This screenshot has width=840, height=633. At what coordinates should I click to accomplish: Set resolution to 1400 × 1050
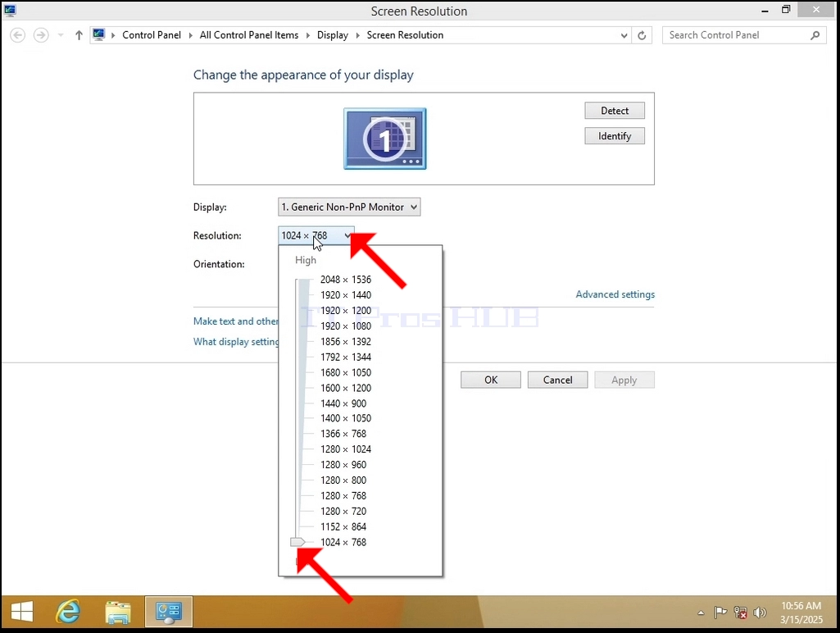click(x=346, y=418)
